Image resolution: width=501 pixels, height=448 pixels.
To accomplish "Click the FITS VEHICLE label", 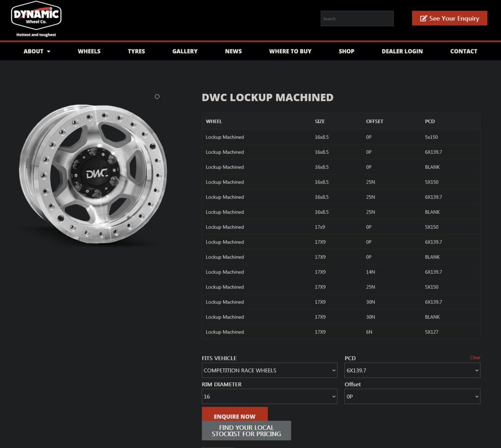I will coord(219,358).
